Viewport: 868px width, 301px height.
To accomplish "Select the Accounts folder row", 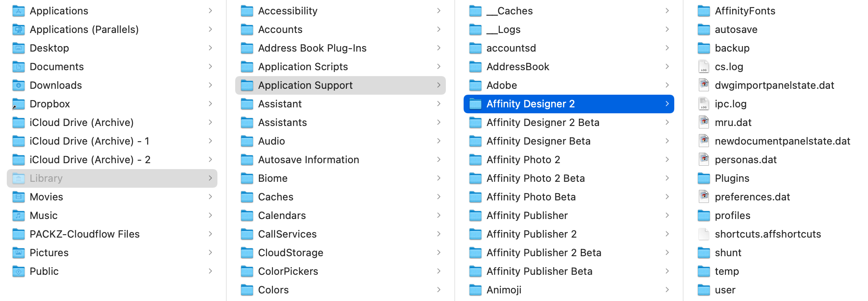I will coord(341,30).
